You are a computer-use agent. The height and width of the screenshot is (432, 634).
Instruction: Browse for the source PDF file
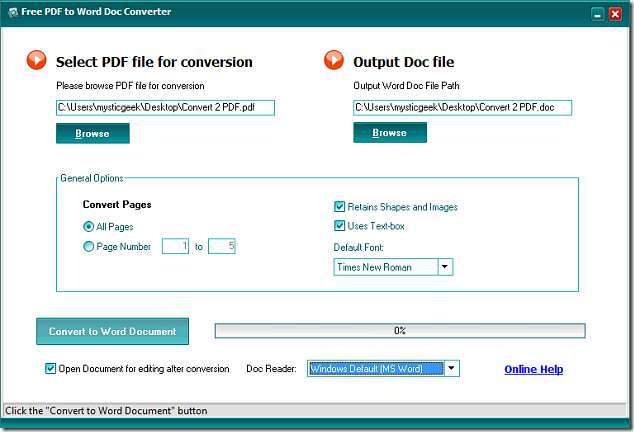click(92, 133)
